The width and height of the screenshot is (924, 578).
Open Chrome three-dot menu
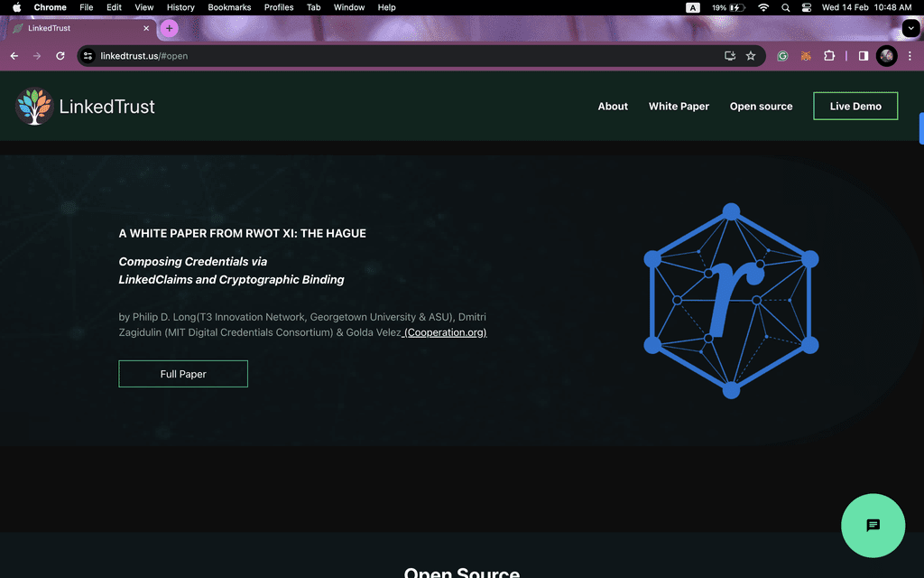pyautogui.click(x=910, y=56)
